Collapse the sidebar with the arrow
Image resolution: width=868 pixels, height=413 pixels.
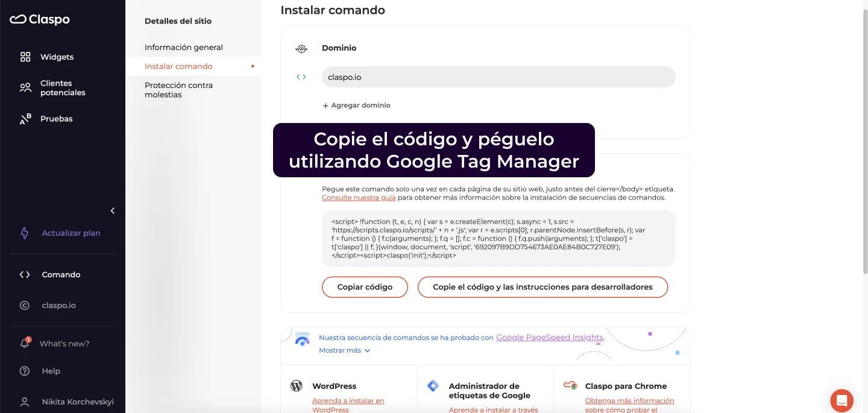[x=112, y=210]
